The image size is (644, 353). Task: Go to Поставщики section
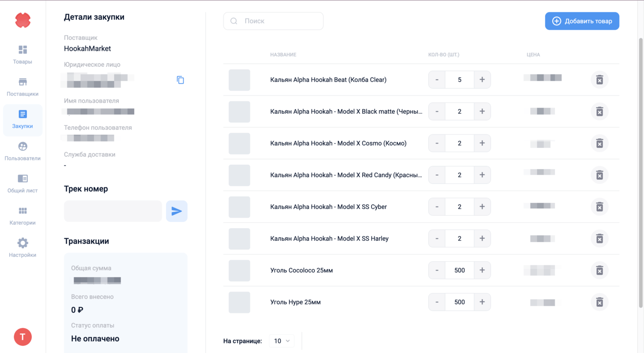[23, 87]
